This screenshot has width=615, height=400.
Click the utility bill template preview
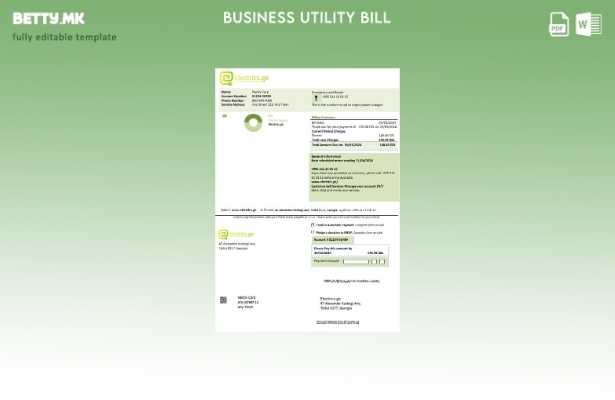click(307, 200)
